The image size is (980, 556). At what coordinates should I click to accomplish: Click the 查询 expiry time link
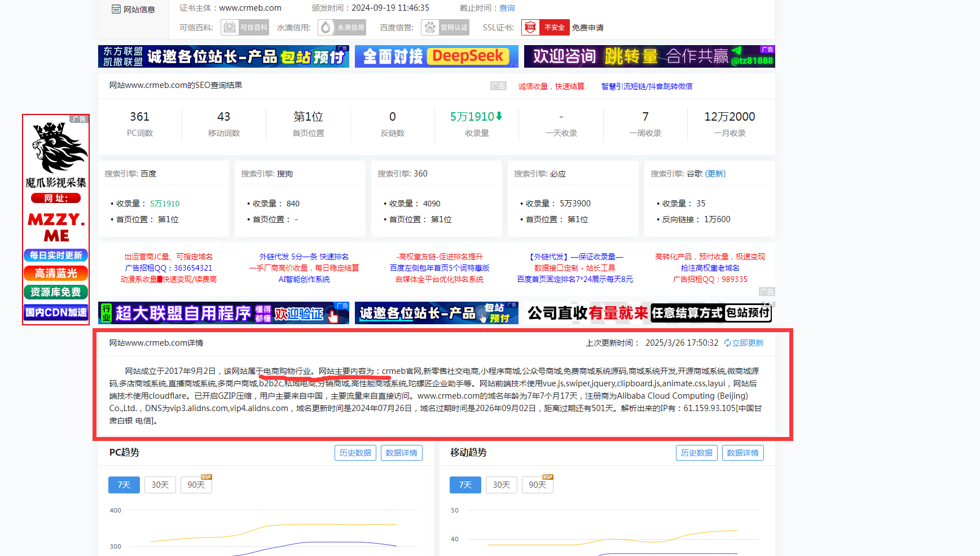pyautogui.click(x=507, y=8)
